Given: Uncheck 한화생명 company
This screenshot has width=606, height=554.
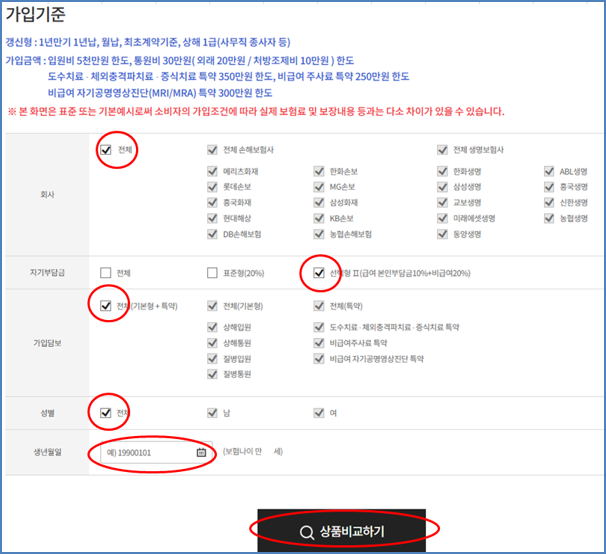Looking at the screenshot, I should pos(442,171).
